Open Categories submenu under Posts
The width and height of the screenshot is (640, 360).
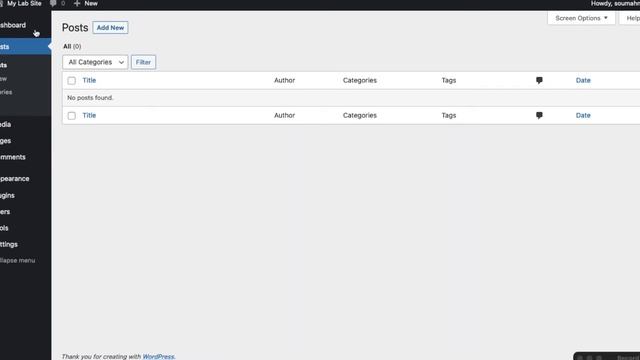[x=6, y=92]
